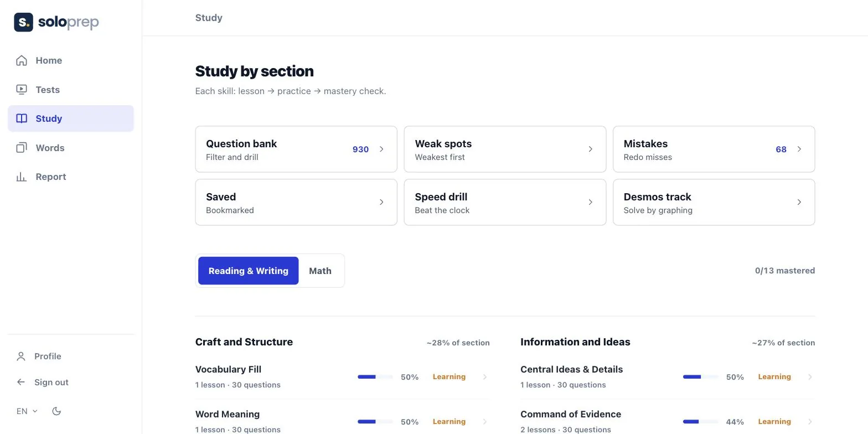
Task: Select the Reading & Writing tab
Action: tap(248, 271)
